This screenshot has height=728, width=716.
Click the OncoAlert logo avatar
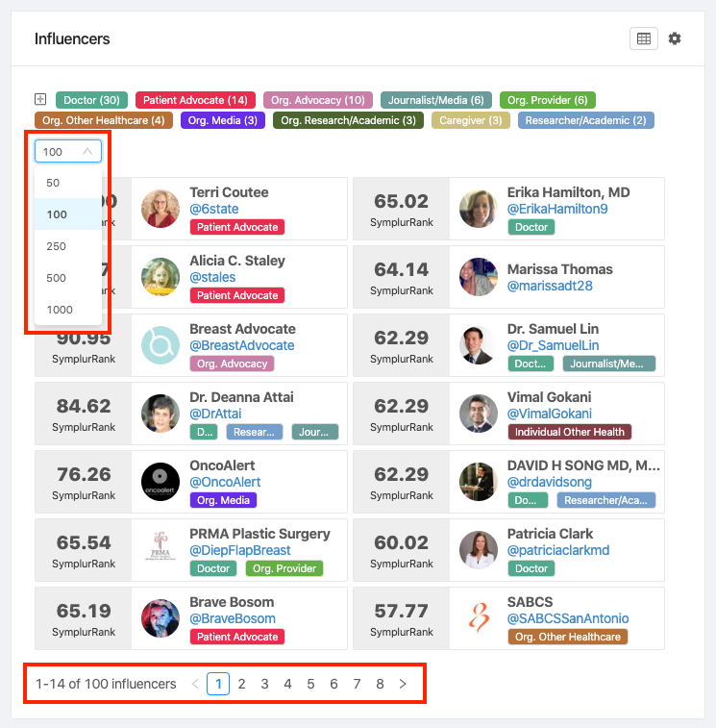tap(160, 482)
